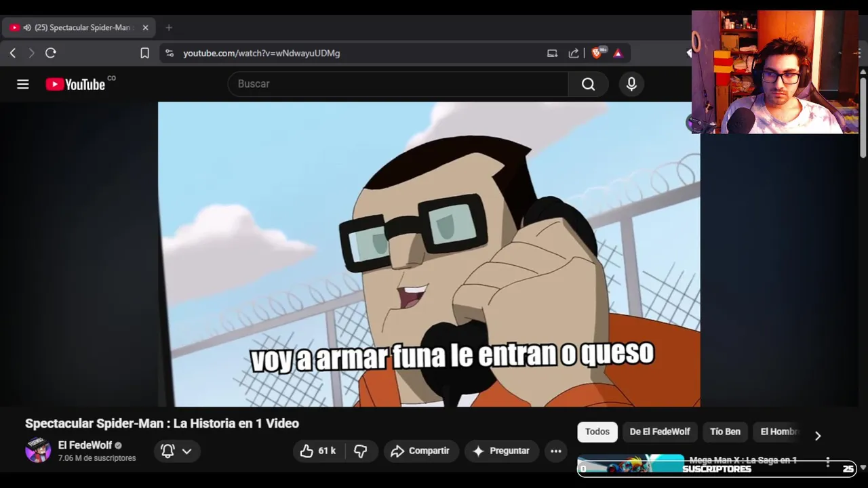Open the Brave Rewards triangle icon
This screenshot has height=488, width=868.
click(x=618, y=53)
